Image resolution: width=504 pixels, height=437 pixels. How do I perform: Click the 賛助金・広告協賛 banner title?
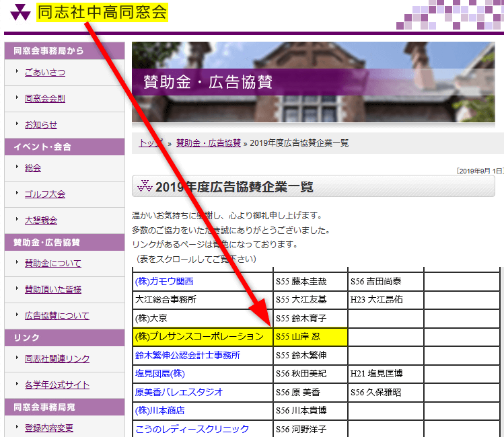pyautogui.click(x=208, y=82)
